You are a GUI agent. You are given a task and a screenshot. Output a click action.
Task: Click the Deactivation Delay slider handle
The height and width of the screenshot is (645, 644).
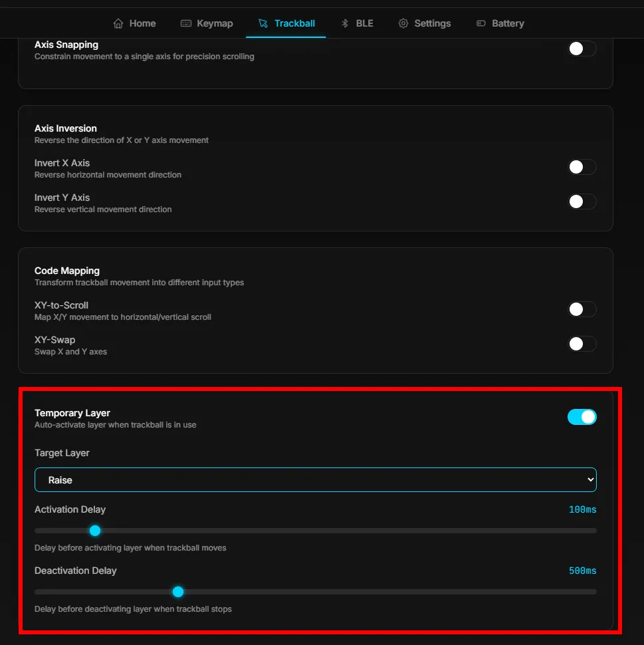click(177, 592)
